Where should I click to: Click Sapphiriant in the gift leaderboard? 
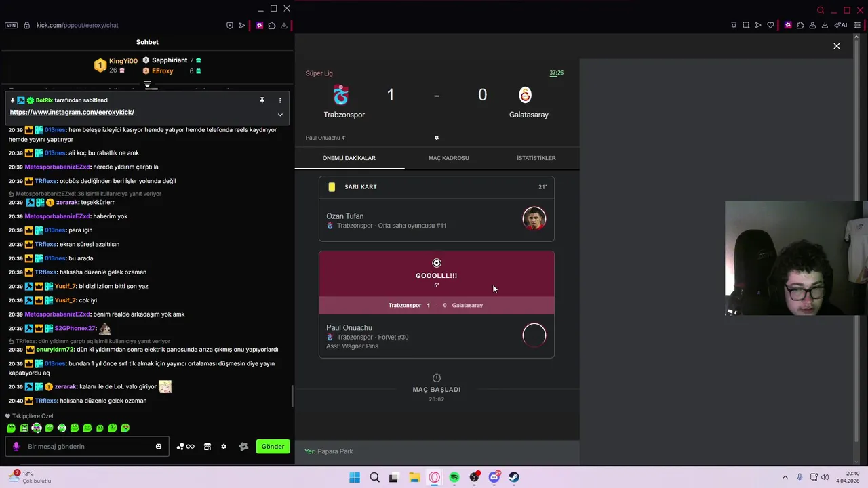coord(170,60)
